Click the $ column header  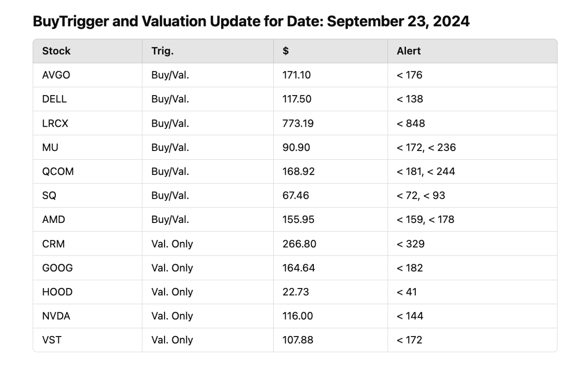[x=286, y=51]
